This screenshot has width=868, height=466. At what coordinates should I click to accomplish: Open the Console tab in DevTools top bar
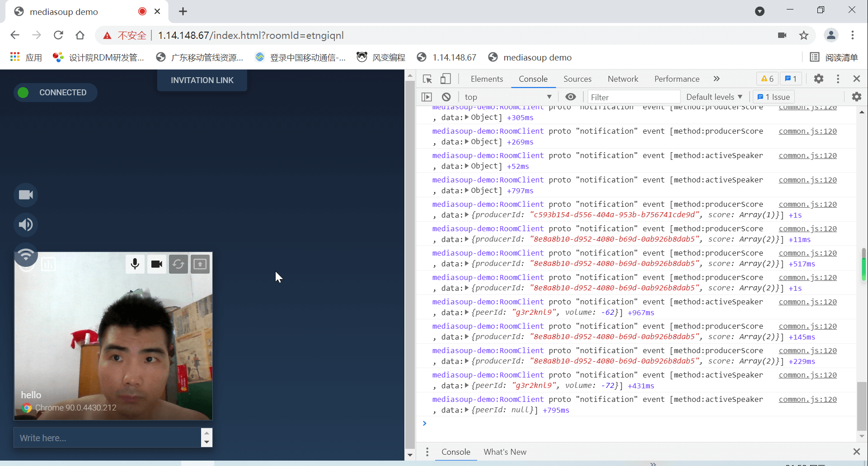point(533,79)
